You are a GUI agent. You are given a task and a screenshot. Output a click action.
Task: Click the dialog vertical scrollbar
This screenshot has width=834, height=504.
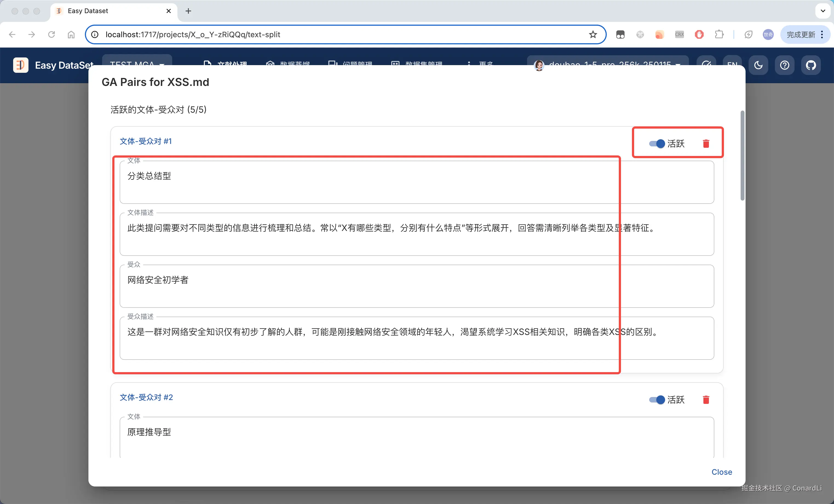click(x=742, y=156)
